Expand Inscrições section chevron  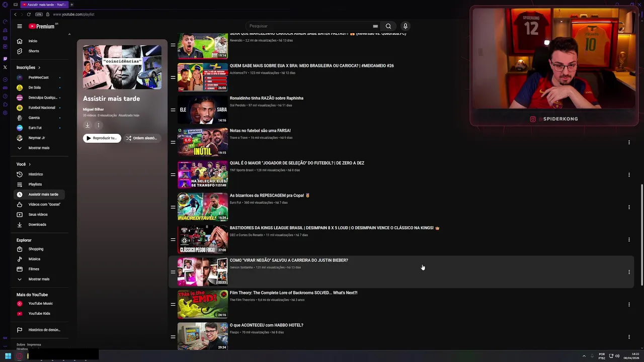coord(39,67)
